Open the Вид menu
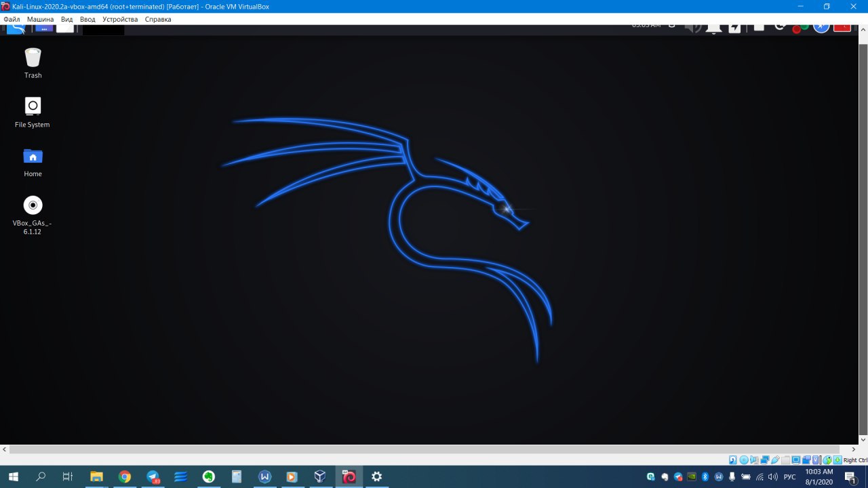The height and width of the screenshot is (488, 868). 66,19
